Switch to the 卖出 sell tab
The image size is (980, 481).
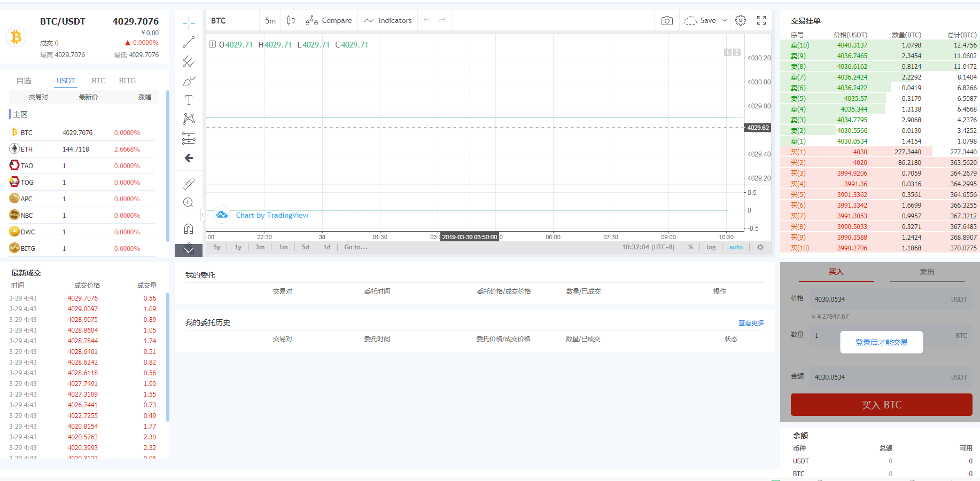[927, 272]
